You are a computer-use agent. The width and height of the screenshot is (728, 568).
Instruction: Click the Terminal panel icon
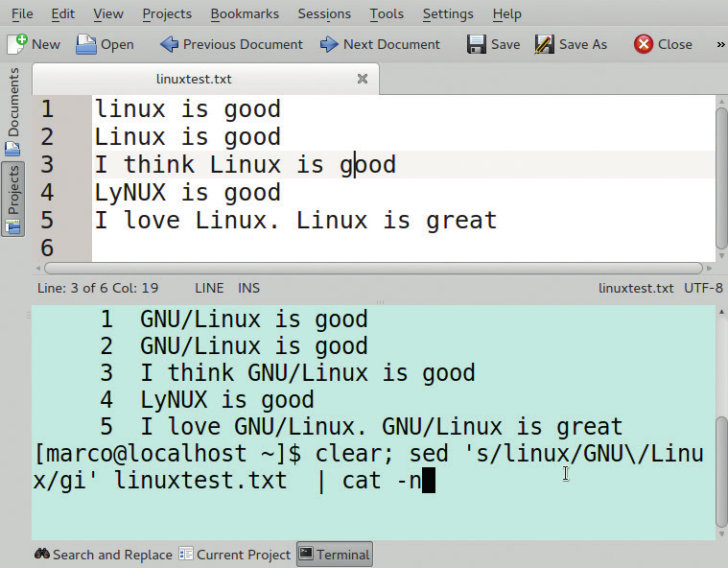pyautogui.click(x=306, y=554)
